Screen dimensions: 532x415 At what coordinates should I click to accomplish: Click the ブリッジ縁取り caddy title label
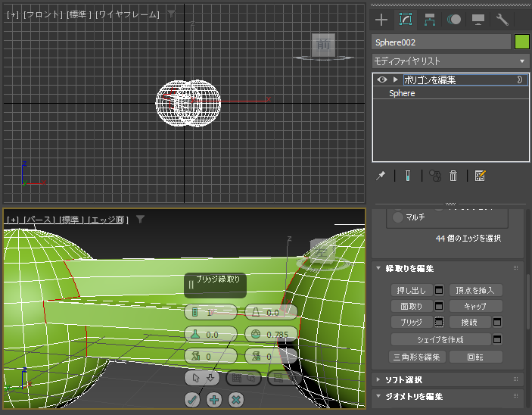point(218,279)
